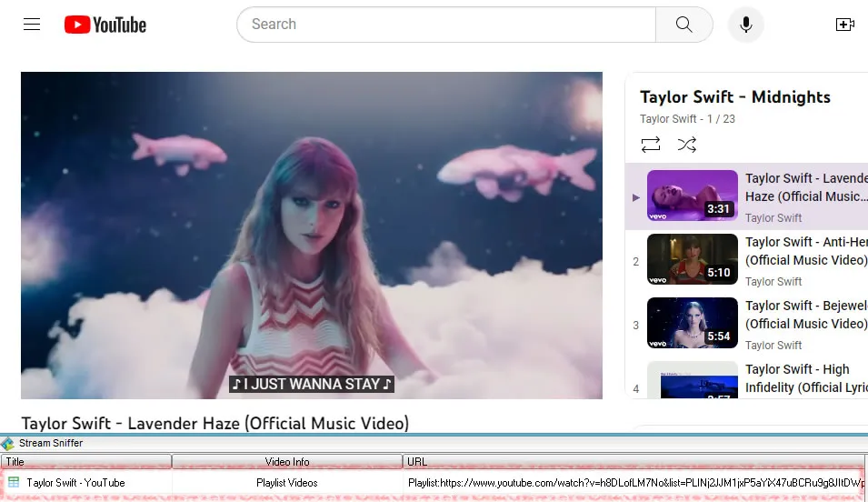
Task: Open High Infidelity playlist item title
Action: tap(797, 378)
